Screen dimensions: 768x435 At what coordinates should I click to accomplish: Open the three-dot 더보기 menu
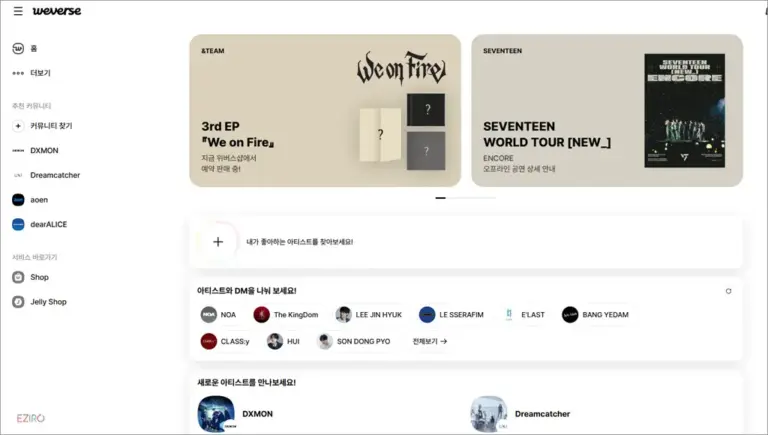[18, 73]
